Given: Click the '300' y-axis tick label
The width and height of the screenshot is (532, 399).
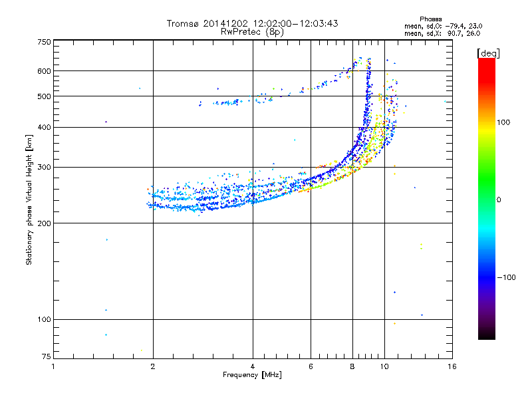Looking at the screenshot, I should 44,168.
